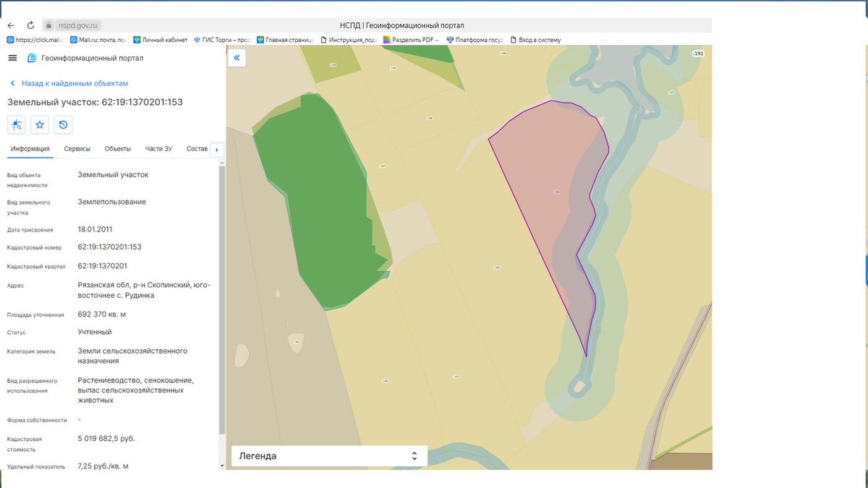This screenshot has height=488, width=868.
Task: Click the padlock icon in the address bar
Action: tap(48, 25)
